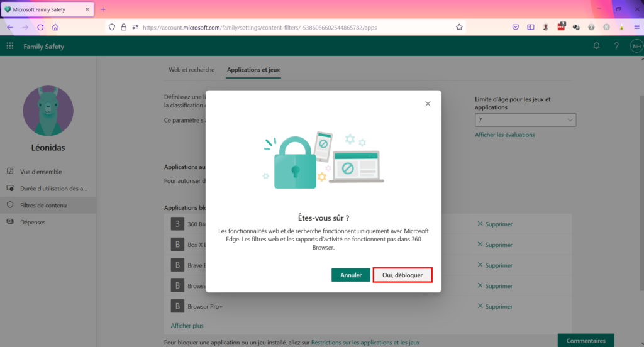Close the Microsoft Family Safety tab
The image size is (644, 347).
(x=87, y=9)
